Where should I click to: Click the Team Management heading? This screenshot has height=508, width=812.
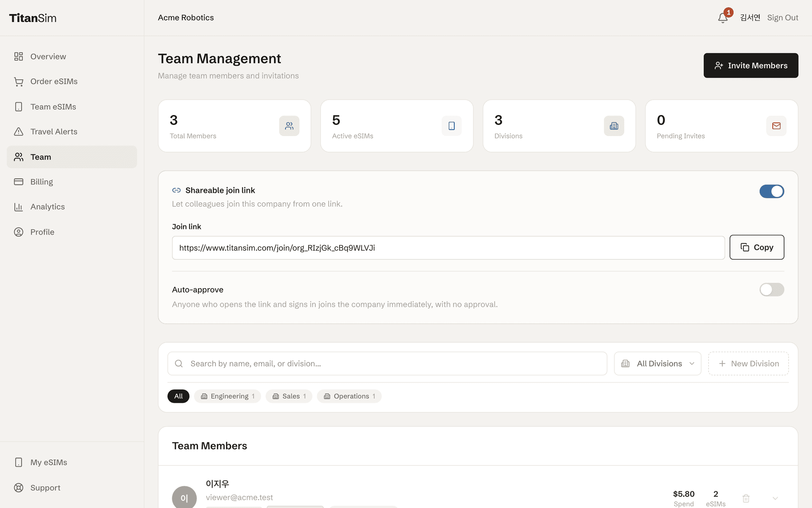click(x=219, y=59)
